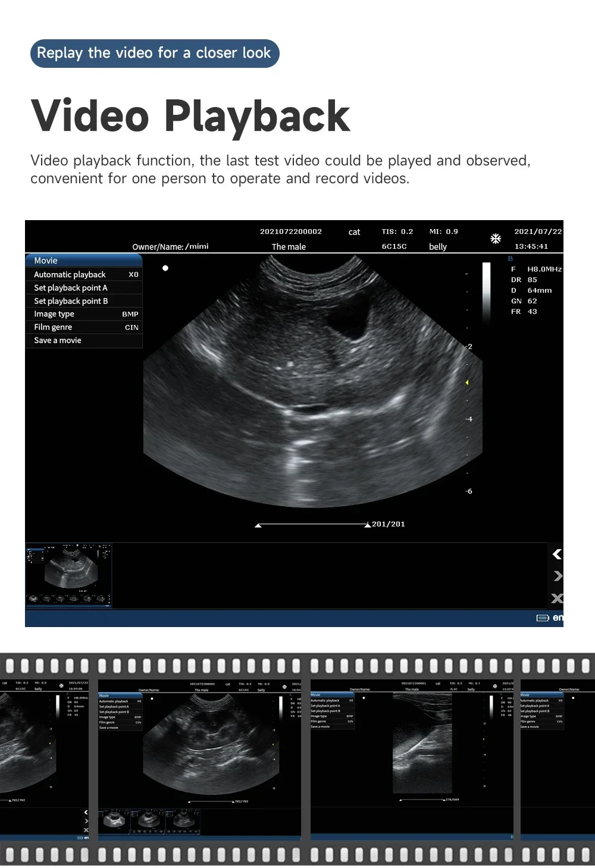Change Image type BMP option
595x868 pixels.
point(84,314)
